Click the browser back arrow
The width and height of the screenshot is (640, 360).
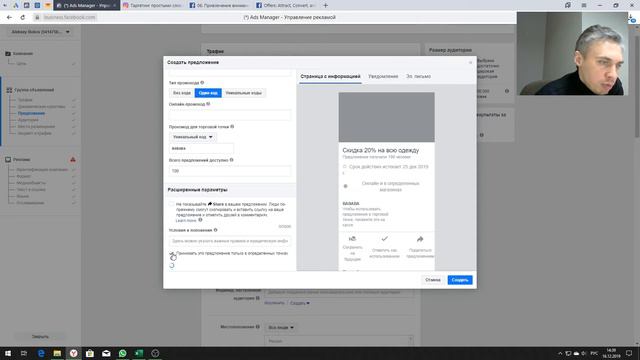9,18
